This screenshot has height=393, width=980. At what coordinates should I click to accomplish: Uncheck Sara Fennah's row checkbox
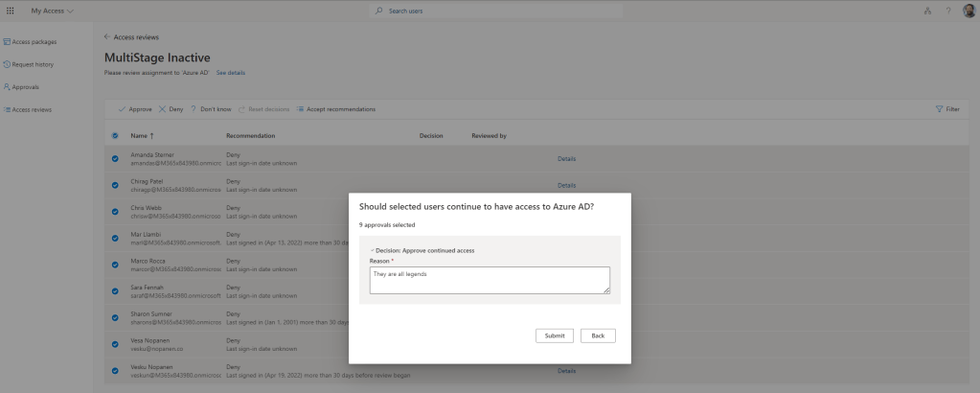[x=115, y=290]
